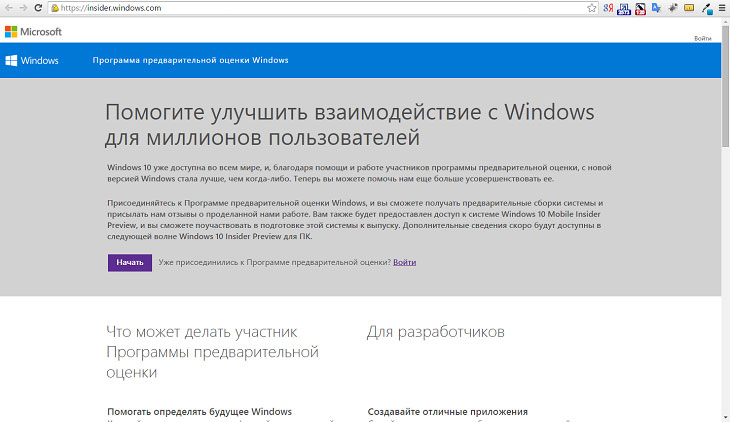Click the address bar URL field
The height and width of the screenshot is (422, 730).
click(x=321, y=8)
